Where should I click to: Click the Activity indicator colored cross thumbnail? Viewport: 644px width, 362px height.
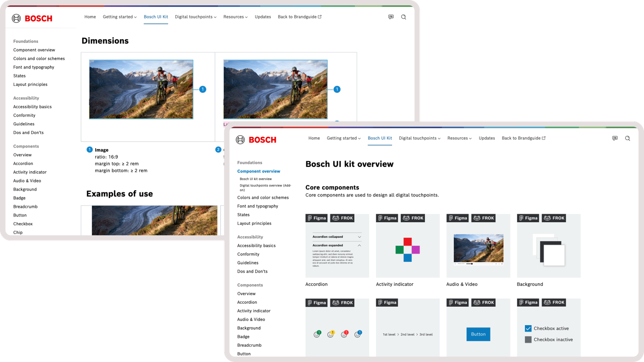[408, 250]
